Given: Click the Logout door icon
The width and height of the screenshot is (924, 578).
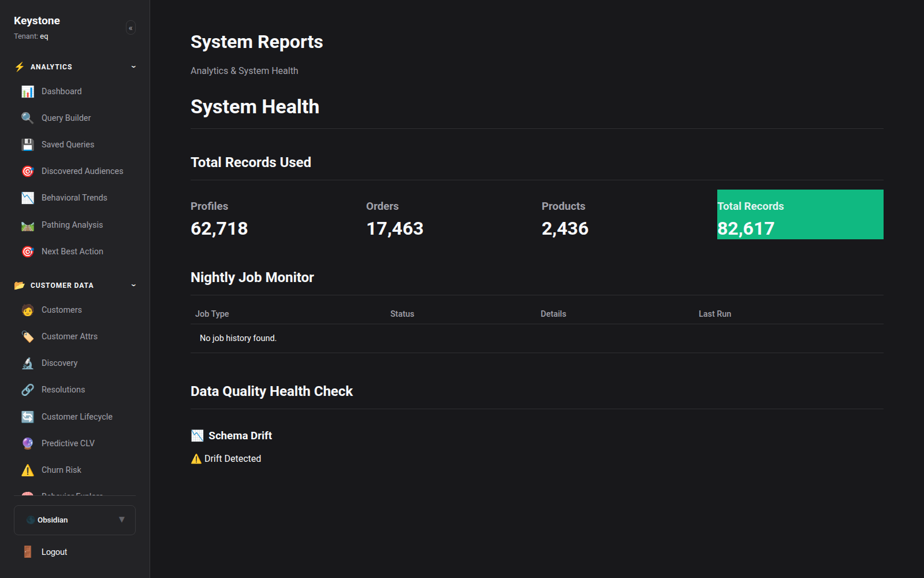Looking at the screenshot, I should pos(28,552).
